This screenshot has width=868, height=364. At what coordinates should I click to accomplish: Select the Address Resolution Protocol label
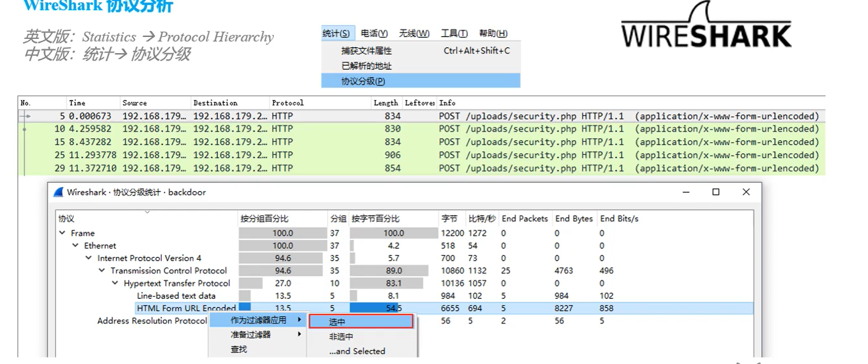tap(152, 320)
